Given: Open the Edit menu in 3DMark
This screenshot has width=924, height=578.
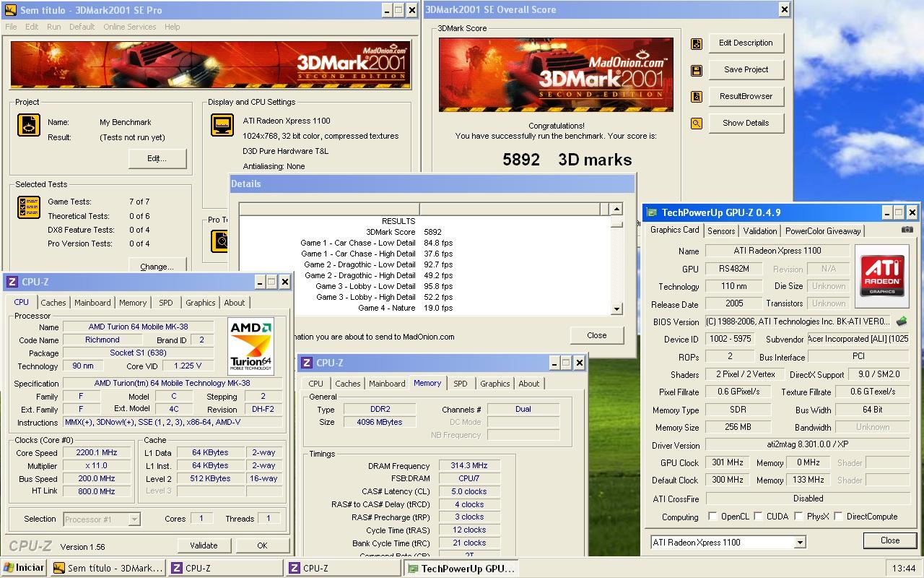Looking at the screenshot, I should [x=32, y=27].
